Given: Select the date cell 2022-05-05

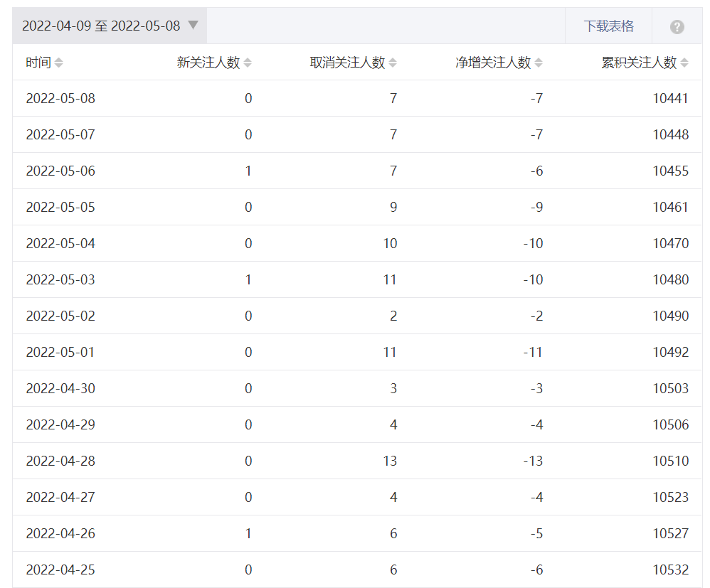Looking at the screenshot, I should pyautogui.click(x=60, y=207).
